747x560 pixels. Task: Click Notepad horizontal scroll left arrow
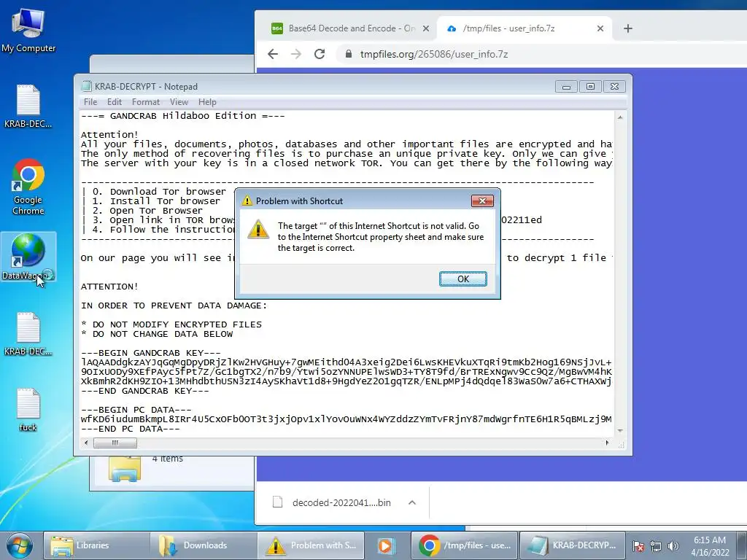point(86,443)
